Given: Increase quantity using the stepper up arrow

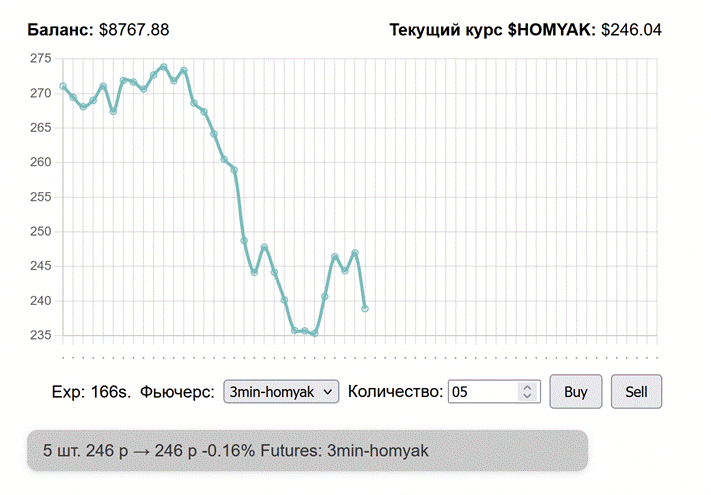Looking at the screenshot, I should coord(527,387).
